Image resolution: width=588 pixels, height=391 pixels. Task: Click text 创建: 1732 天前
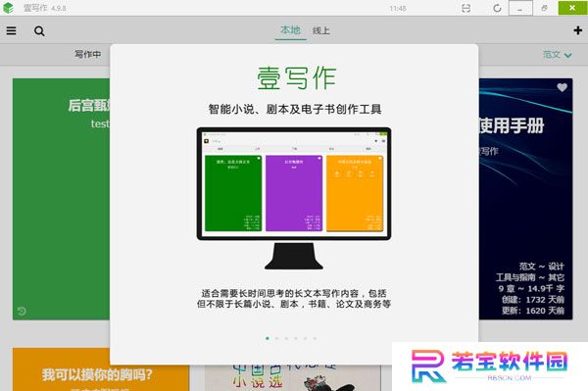point(533,300)
